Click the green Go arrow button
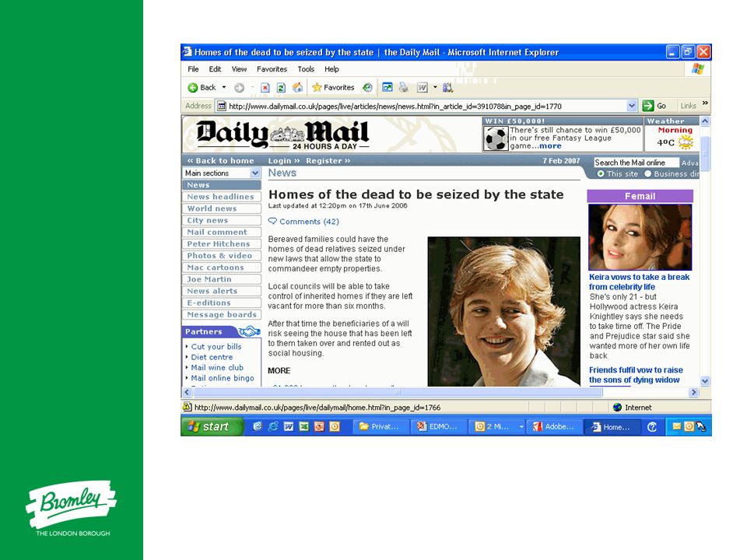This screenshot has height=560, width=747. click(648, 106)
